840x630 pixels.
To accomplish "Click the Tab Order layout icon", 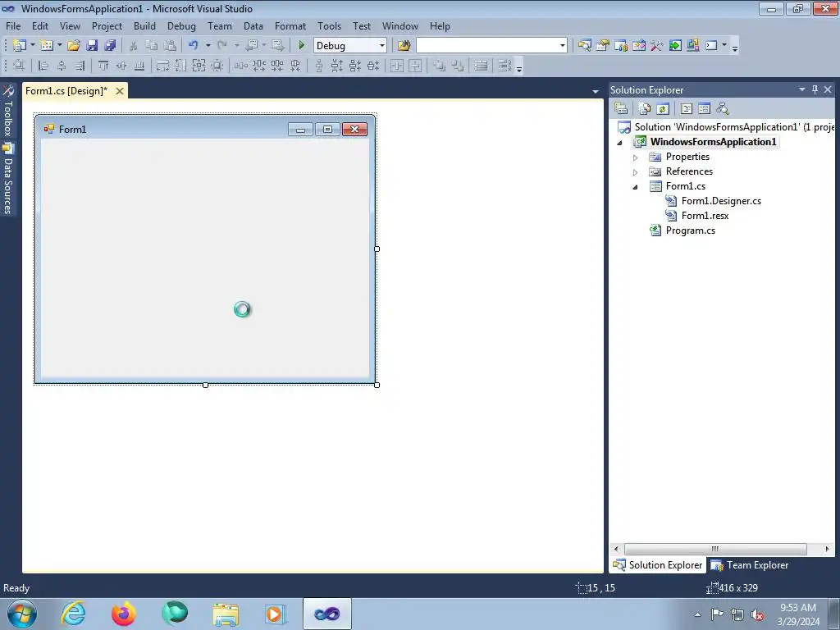I will tap(504, 66).
